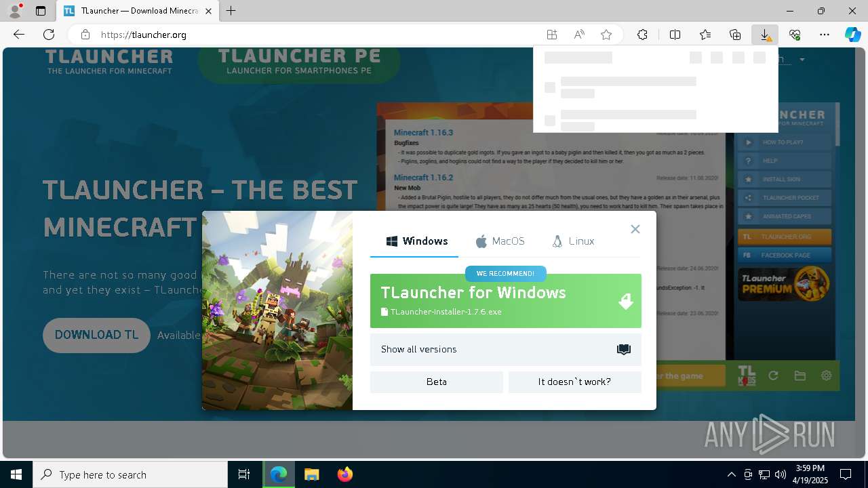The height and width of the screenshot is (488, 868).
Task: Click the Minecraft Dungeons artwork image
Action: click(277, 310)
